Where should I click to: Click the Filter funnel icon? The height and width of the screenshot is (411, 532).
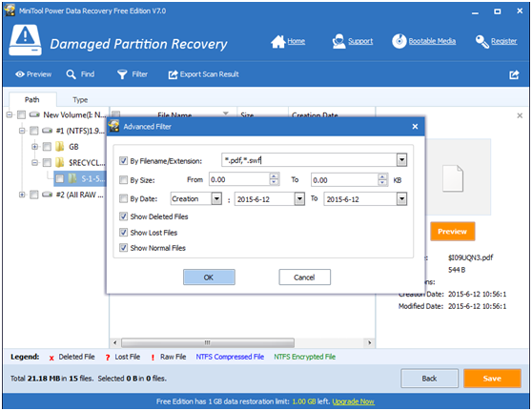[122, 74]
